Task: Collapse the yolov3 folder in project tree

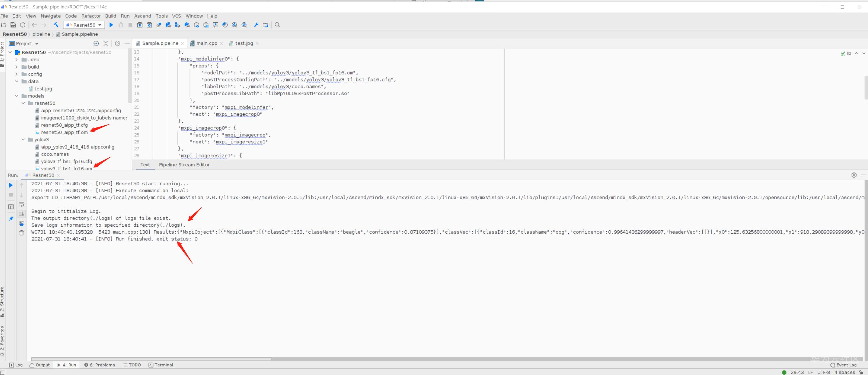Action: tap(23, 140)
